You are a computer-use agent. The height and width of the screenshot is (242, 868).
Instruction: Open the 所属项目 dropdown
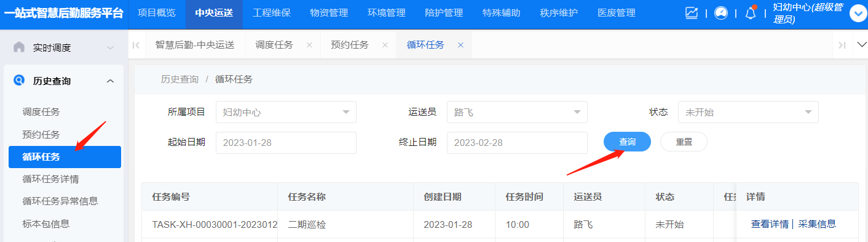tap(286, 112)
